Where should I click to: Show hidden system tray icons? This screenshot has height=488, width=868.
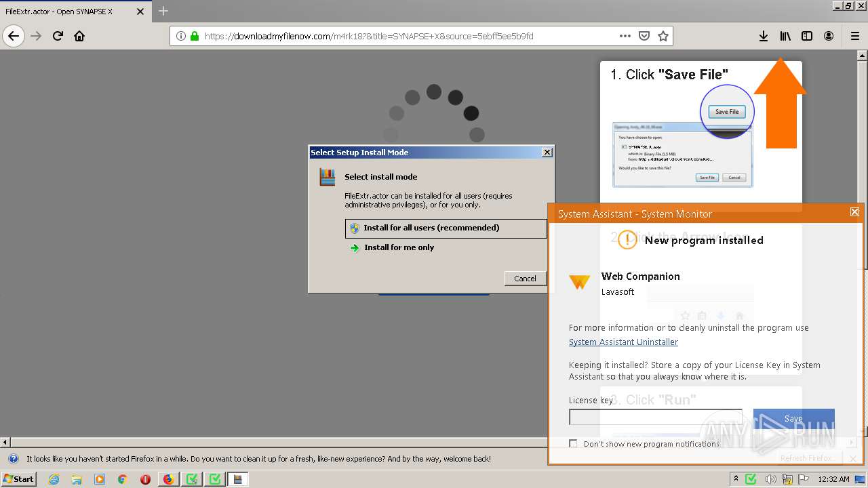pyautogui.click(x=736, y=479)
